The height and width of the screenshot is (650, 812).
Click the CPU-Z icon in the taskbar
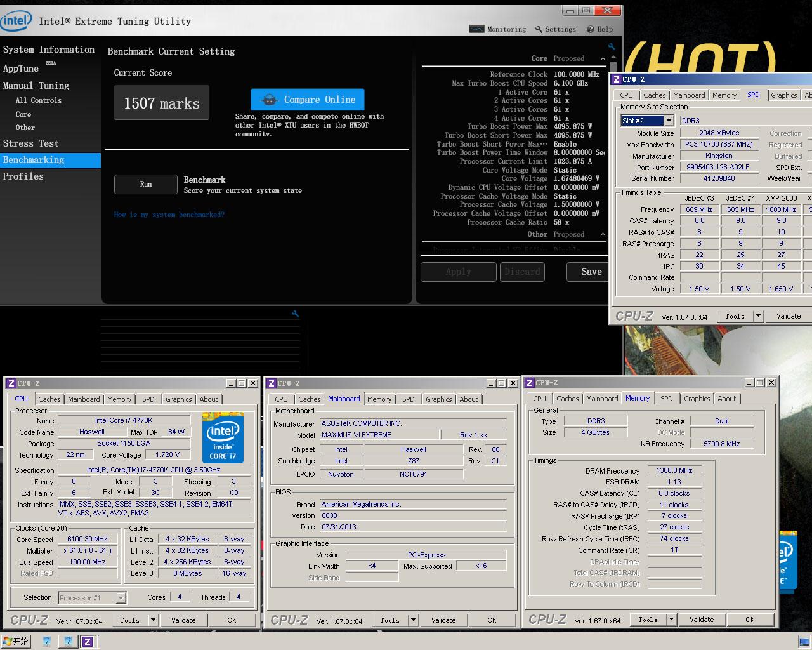coord(87,642)
